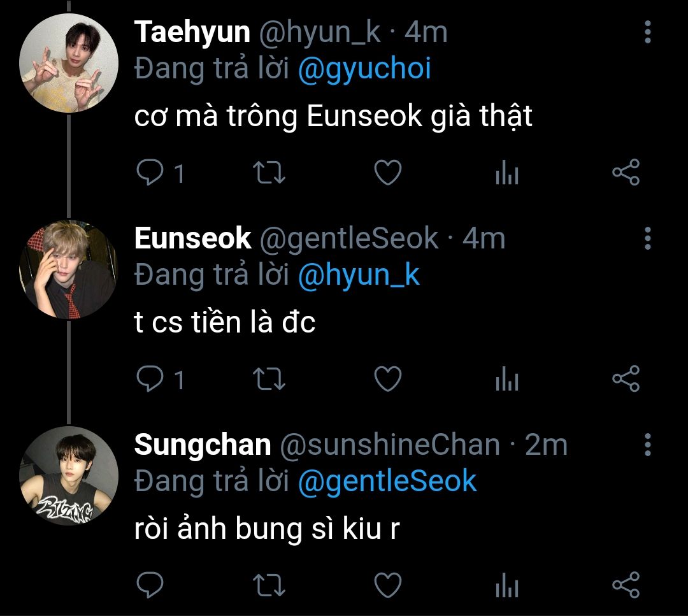View analytics on Taehyun's tweet

coord(507,173)
